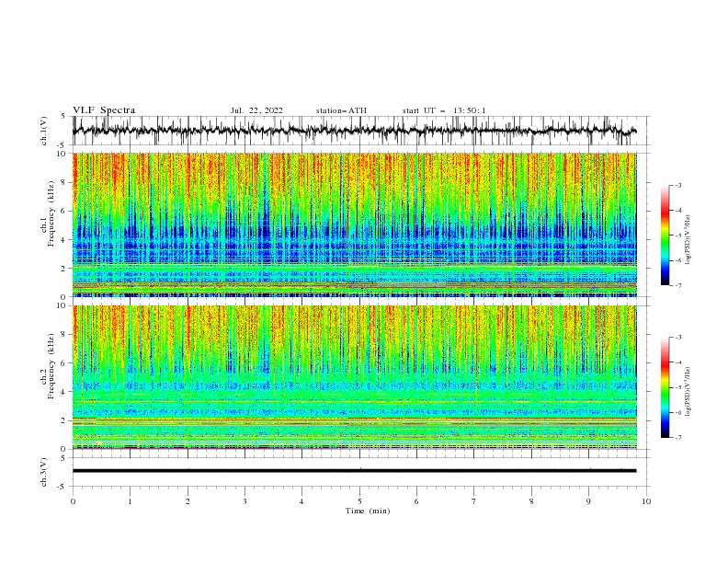
Task: Click the 'station=ATH' label
Action: (341, 110)
